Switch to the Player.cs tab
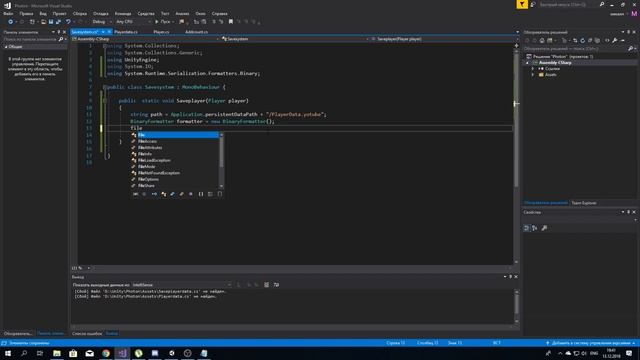Viewport: 640px width, 360px height. pos(161,32)
